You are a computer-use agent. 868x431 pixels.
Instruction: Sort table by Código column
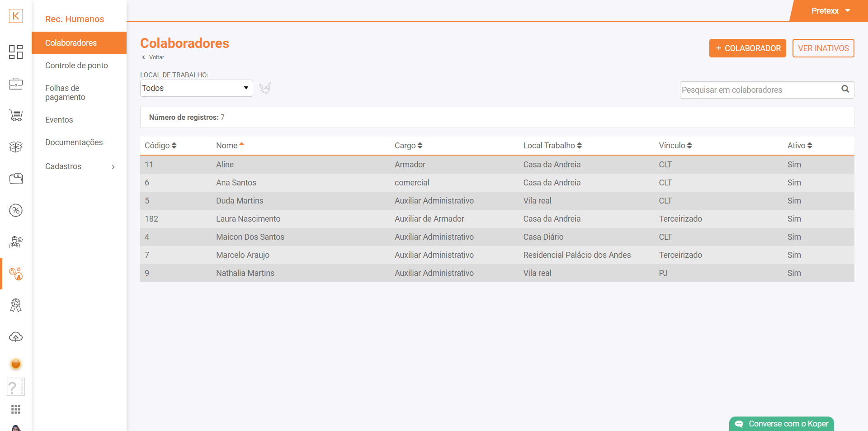click(x=160, y=146)
